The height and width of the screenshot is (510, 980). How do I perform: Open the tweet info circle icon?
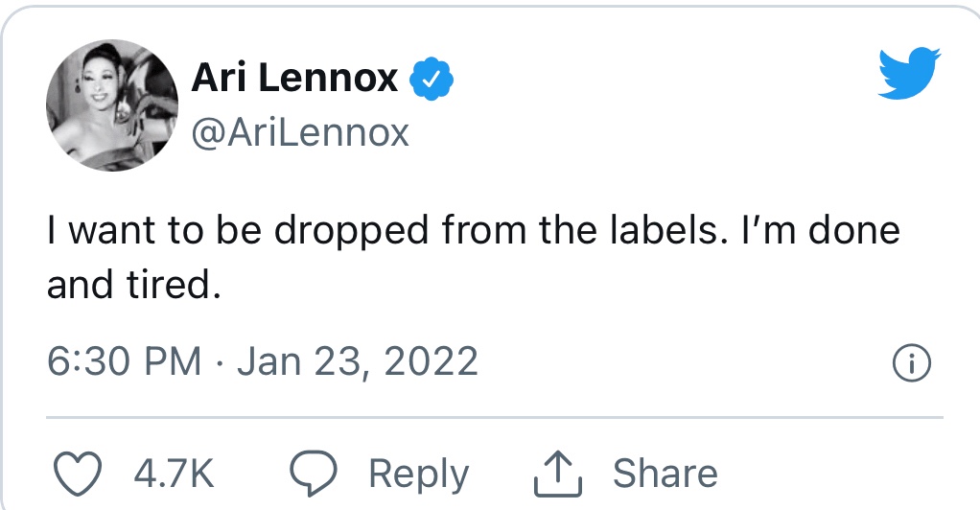point(911,362)
